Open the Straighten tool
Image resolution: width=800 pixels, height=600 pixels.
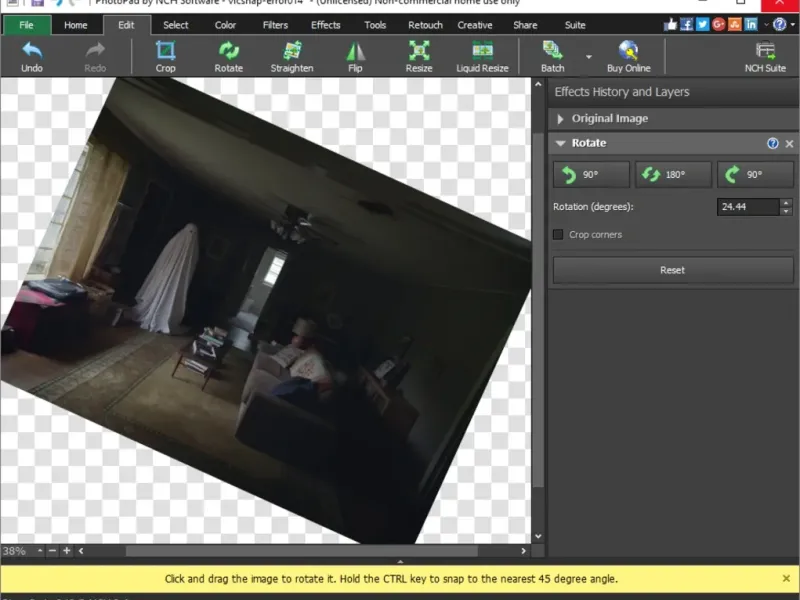coord(292,56)
